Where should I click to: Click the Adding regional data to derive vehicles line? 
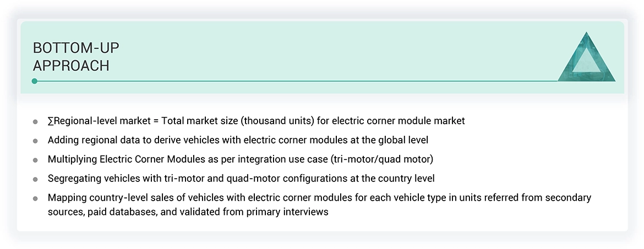pos(238,140)
